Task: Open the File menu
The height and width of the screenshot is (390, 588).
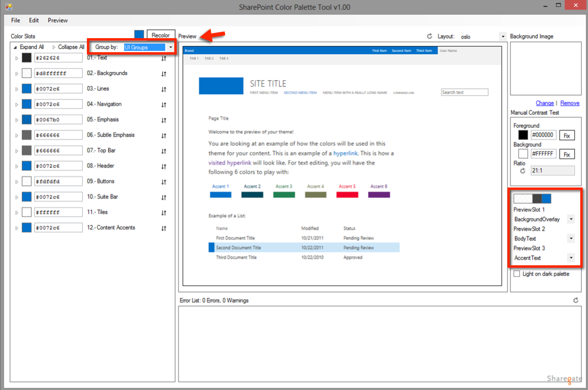Action: pos(15,20)
